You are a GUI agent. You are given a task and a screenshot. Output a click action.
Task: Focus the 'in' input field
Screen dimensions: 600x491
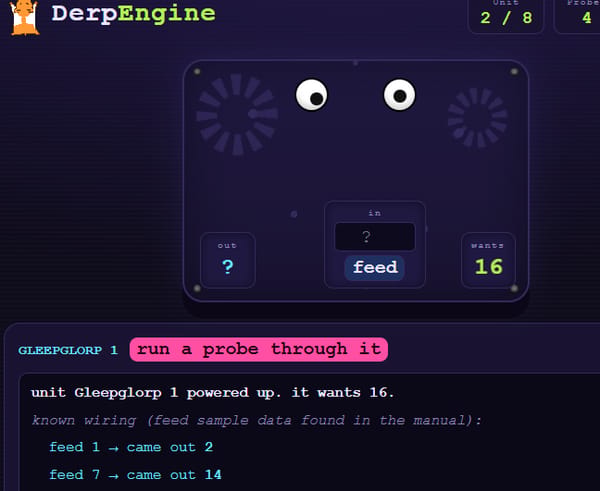pyautogui.click(x=375, y=237)
